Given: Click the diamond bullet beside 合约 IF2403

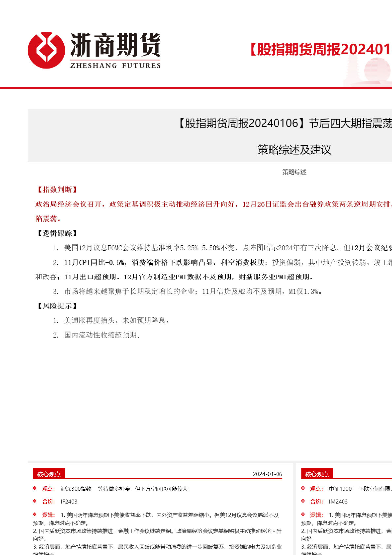Looking at the screenshot, I should click(x=35, y=501).
